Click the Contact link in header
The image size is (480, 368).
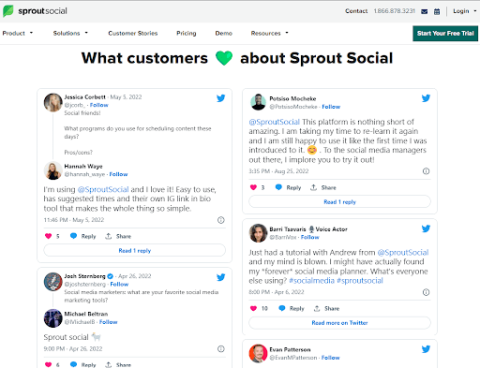356,11
